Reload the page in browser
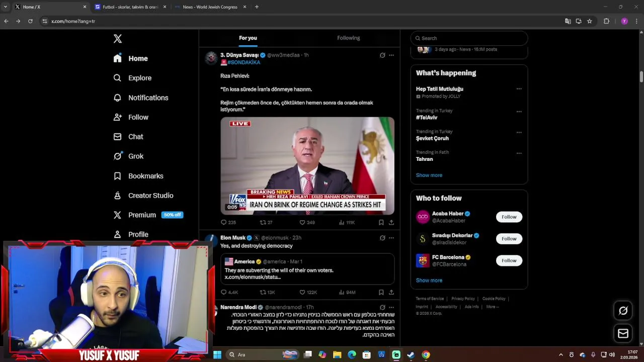 [30, 21]
